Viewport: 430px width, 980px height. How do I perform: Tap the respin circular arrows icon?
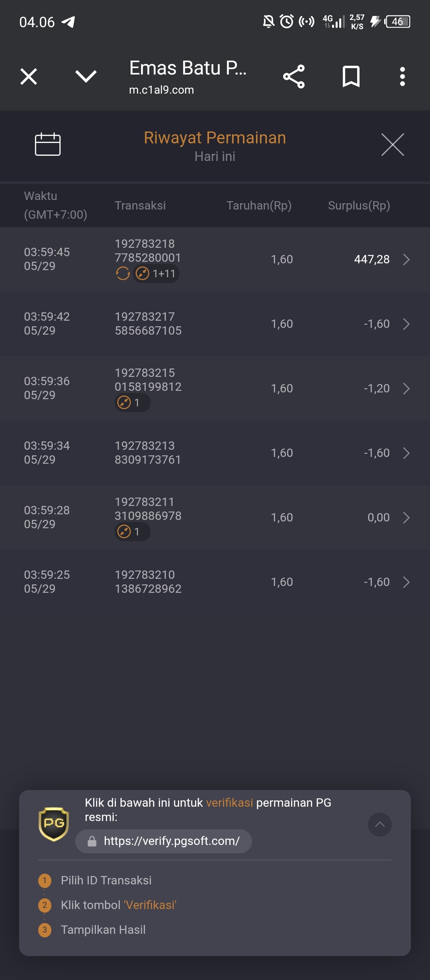123,274
